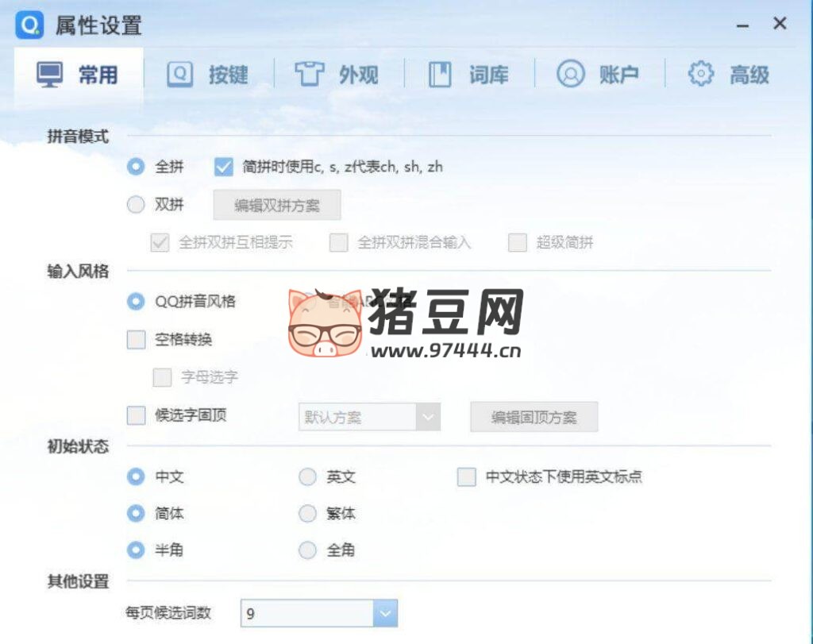Image resolution: width=813 pixels, height=644 pixels.
Task: Enable the 简拼时使用c, s, z代表ch, sh, zh checkbox
Action: click(222, 167)
